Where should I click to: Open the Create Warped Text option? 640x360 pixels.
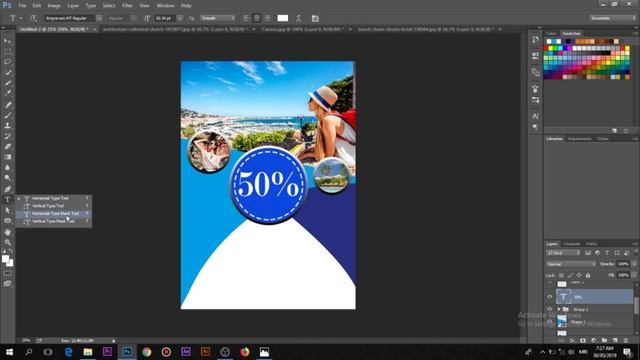click(299, 18)
